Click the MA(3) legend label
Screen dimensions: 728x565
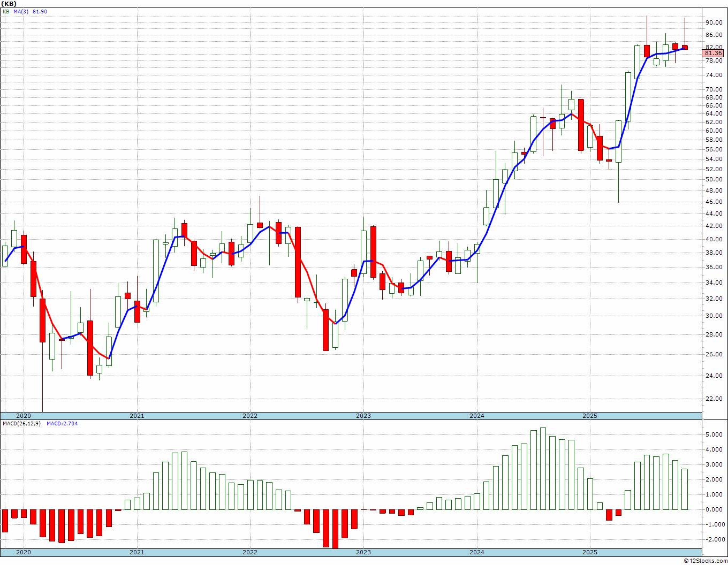21,11
